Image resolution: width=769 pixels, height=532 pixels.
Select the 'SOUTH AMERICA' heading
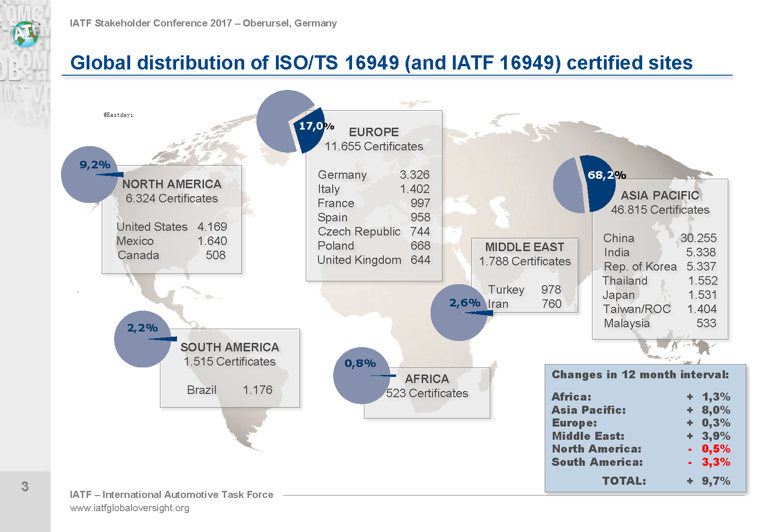click(x=230, y=347)
